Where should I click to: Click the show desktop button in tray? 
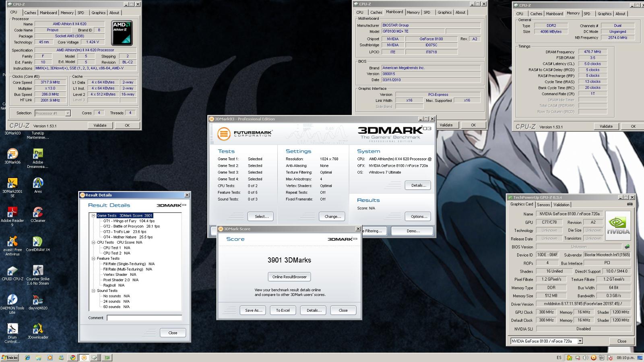pos(640,358)
